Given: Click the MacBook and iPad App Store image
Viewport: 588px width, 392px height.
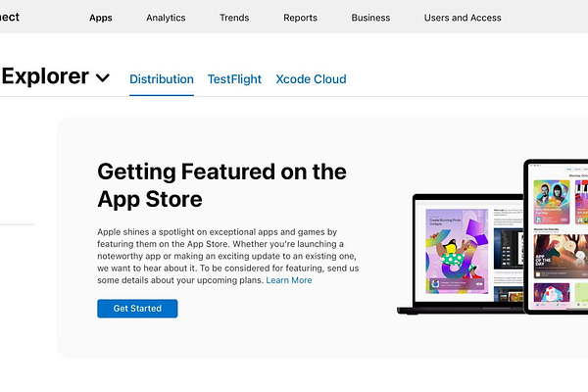Looking at the screenshot, I should (x=492, y=237).
